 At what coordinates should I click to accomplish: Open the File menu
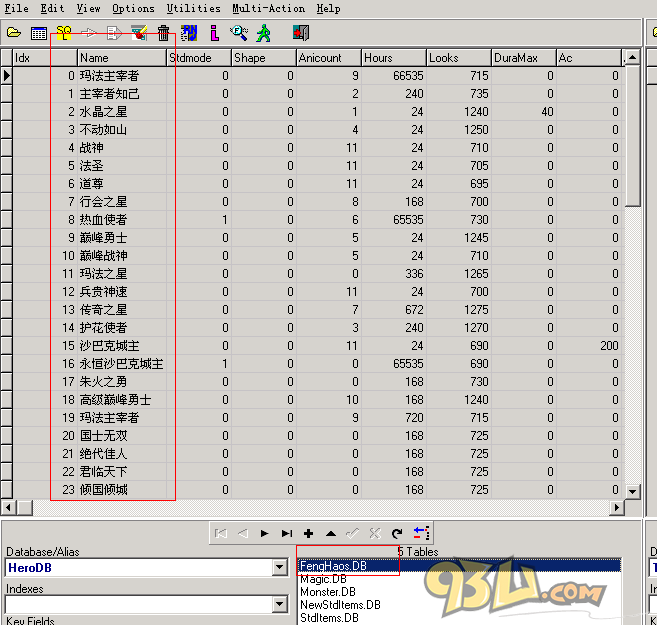tap(16, 8)
